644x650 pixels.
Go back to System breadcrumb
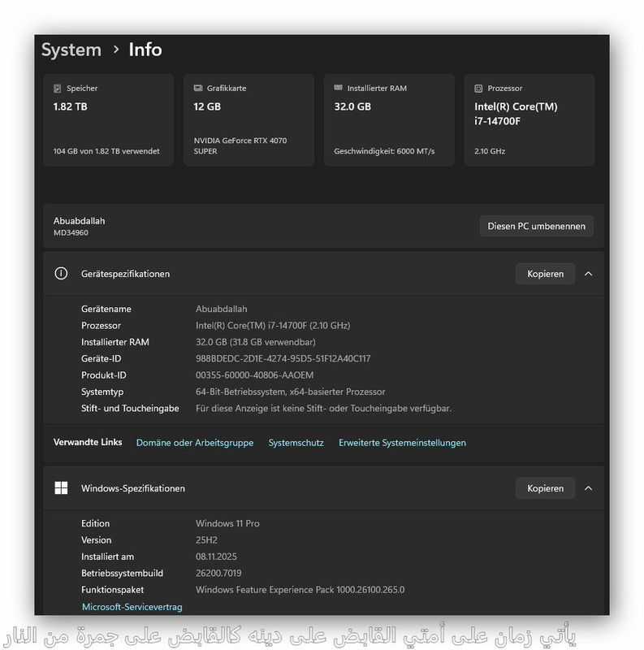click(x=71, y=50)
